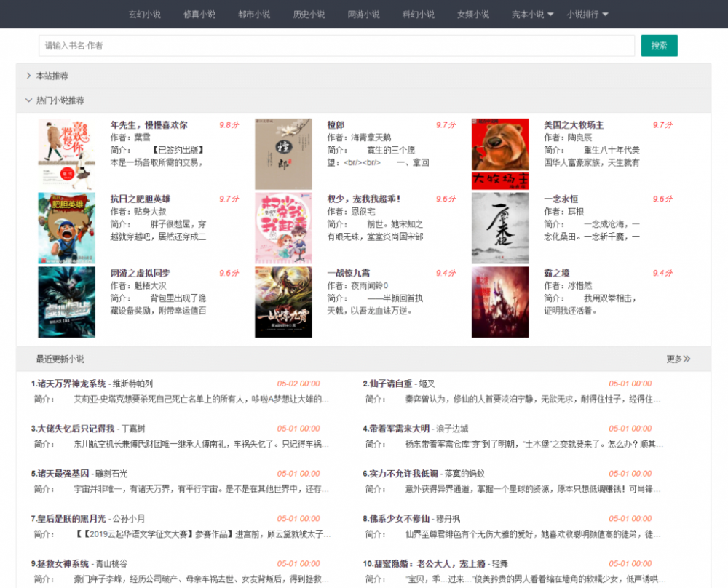Open the 都市小说 category
This screenshot has width=728, height=588.
(254, 15)
